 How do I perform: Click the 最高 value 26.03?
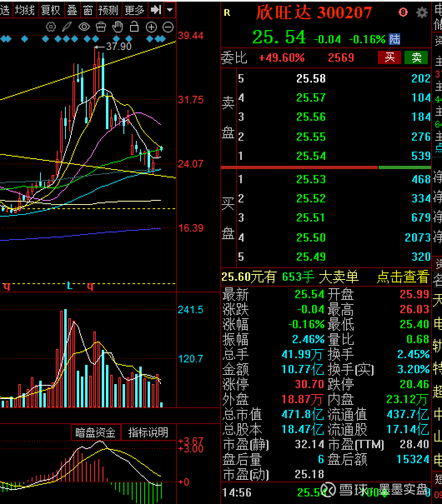(414, 309)
